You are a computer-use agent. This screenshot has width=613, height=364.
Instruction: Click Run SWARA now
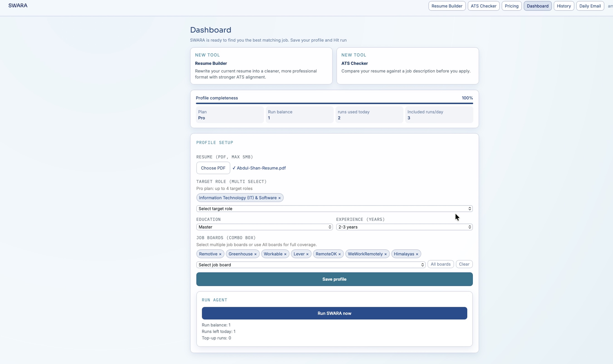(334, 313)
